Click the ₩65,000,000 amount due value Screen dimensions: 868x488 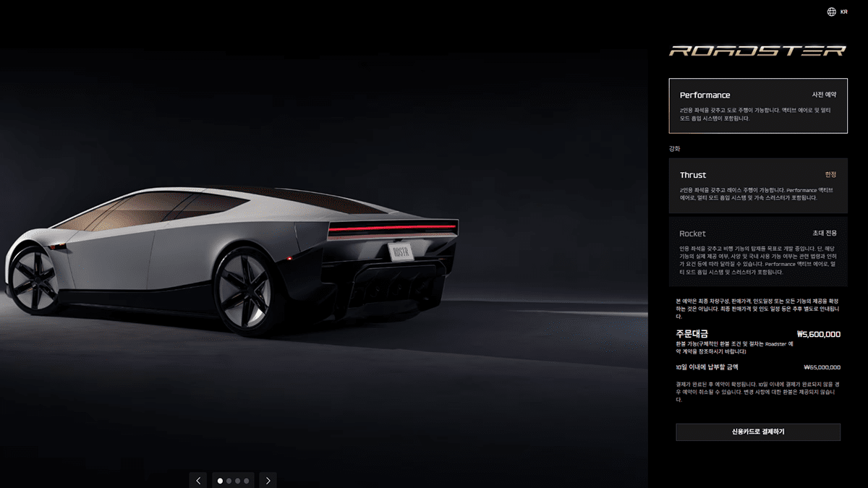pyautogui.click(x=822, y=367)
